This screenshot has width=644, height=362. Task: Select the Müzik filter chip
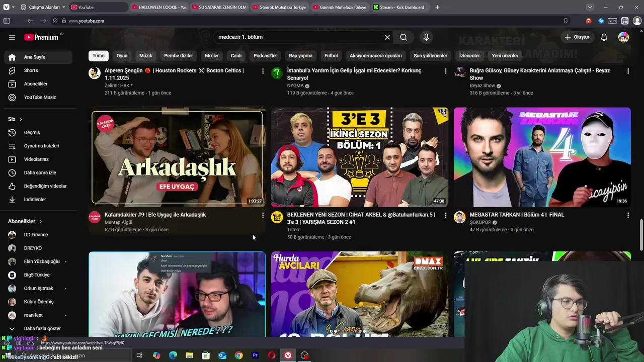click(146, 56)
